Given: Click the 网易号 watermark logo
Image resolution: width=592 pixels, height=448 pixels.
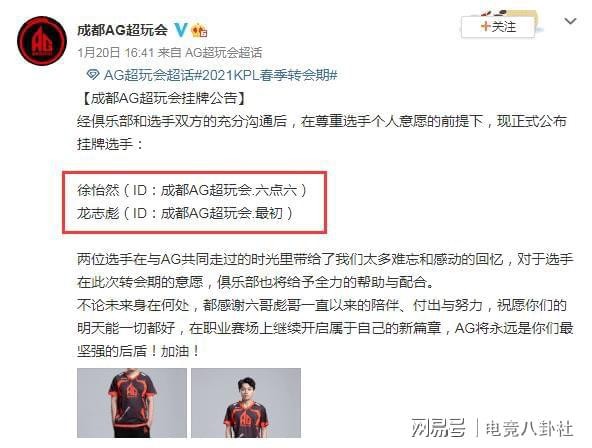Looking at the screenshot, I should point(438,428).
